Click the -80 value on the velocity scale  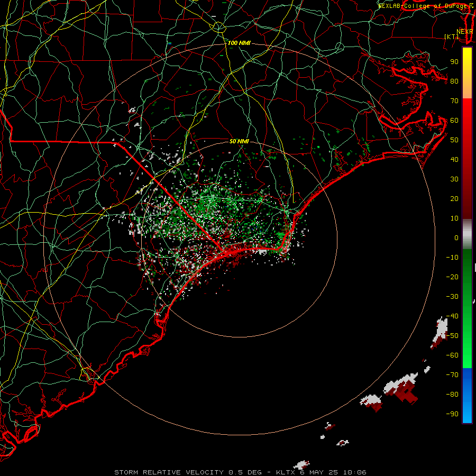pos(452,395)
